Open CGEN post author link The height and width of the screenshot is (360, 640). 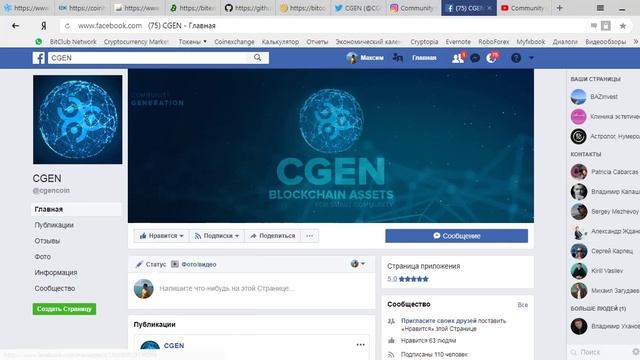click(x=174, y=346)
